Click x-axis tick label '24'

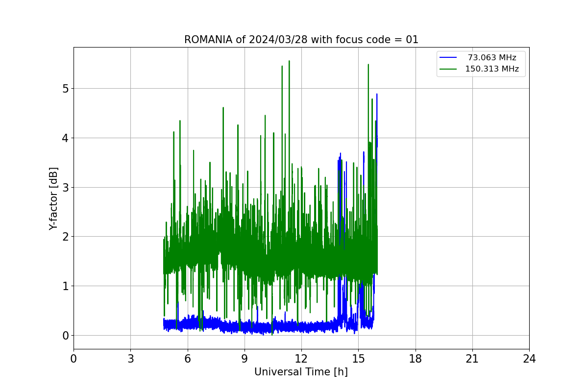pos(529,359)
